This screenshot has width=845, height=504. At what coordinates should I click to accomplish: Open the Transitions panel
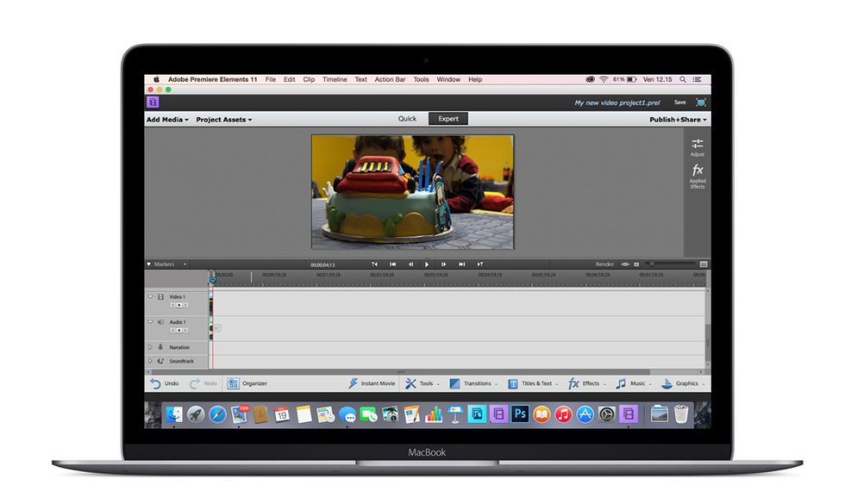(473, 383)
